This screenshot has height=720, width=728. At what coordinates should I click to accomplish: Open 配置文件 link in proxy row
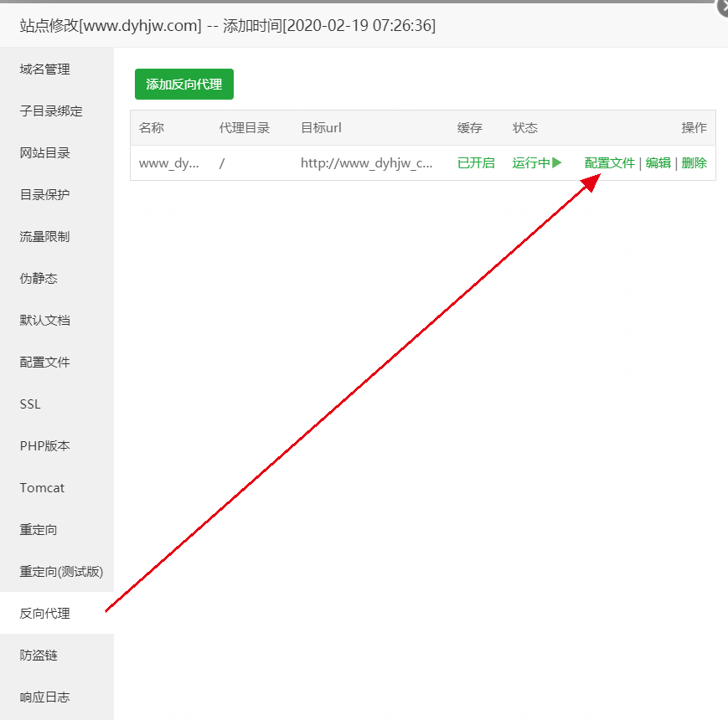click(x=610, y=162)
